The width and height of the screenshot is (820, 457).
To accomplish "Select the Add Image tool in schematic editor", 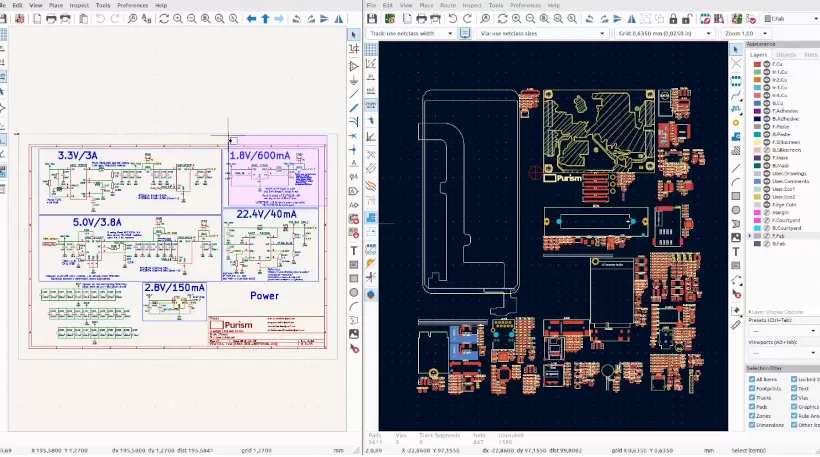I will click(354, 334).
